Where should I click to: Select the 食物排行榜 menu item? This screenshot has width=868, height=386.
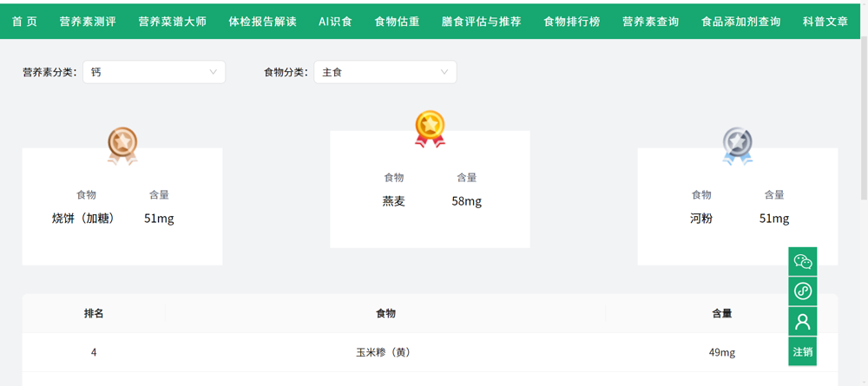[x=571, y=22]
